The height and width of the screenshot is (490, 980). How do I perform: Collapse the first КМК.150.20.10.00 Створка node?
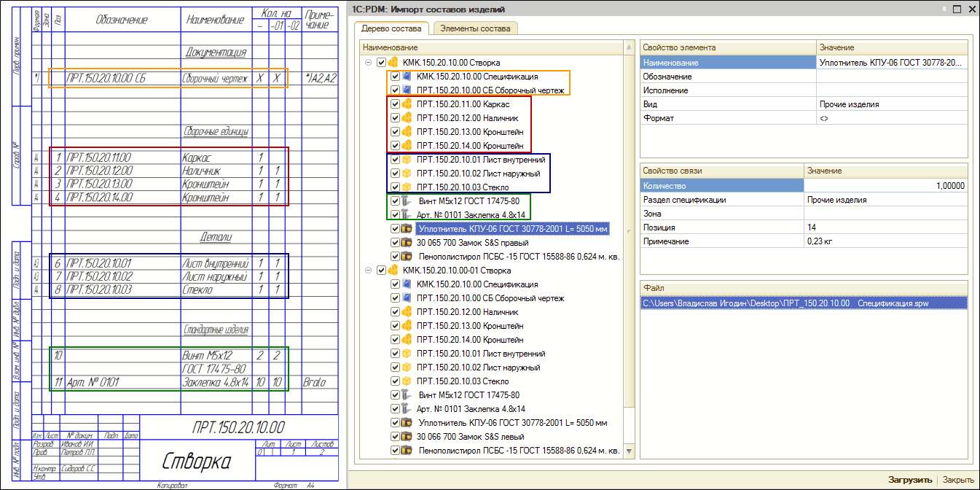point(369,62)
